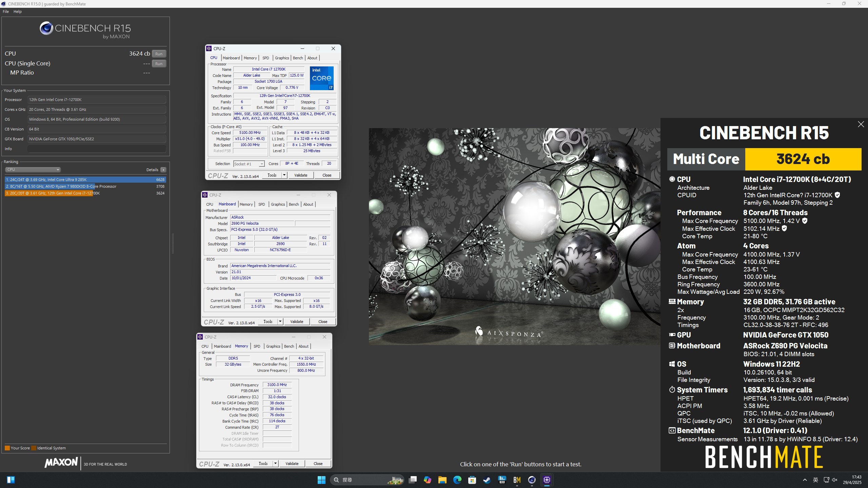Click verified shield beside 5102.14 MHz effective clock
Image resolution: width=868 pixels, height=488 pixels.
pos(784,228)
